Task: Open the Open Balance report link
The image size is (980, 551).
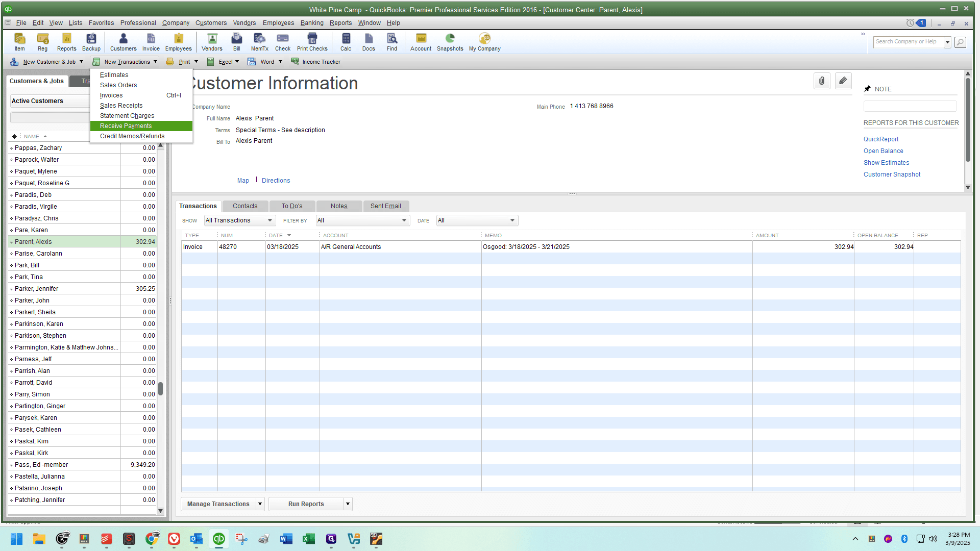Action: 884,151
